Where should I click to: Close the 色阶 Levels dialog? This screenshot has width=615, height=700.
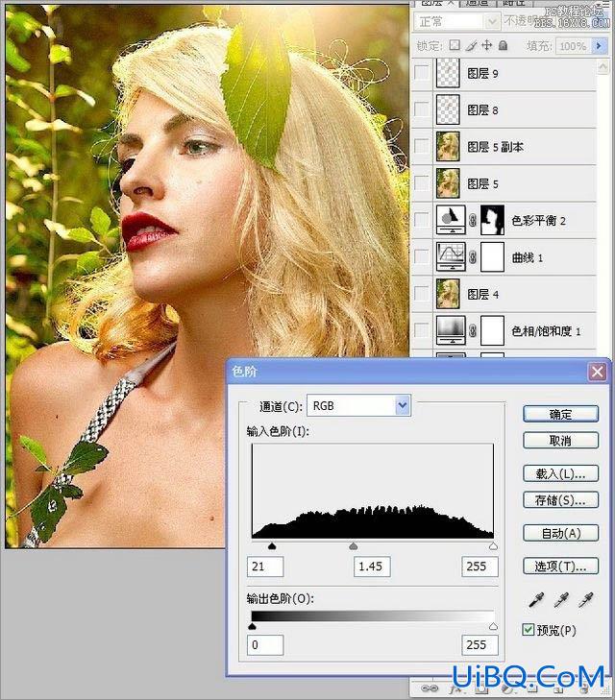598,372
